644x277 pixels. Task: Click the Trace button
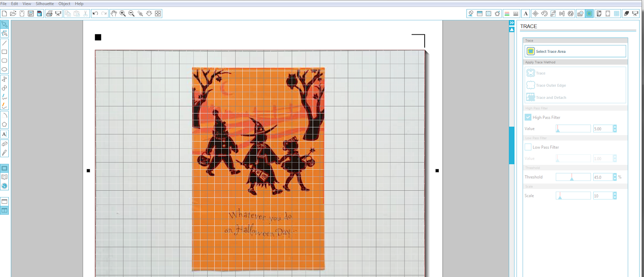[537, 73]
